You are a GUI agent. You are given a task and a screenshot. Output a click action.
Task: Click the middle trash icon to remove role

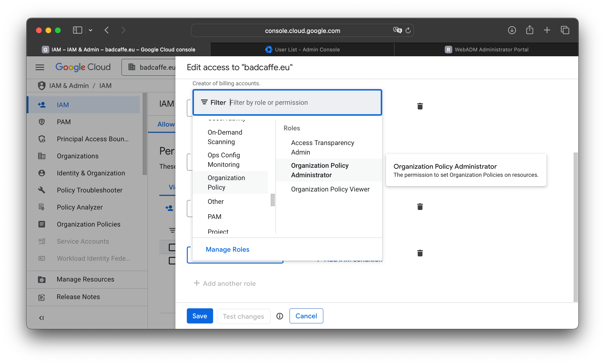click(420, 207)
